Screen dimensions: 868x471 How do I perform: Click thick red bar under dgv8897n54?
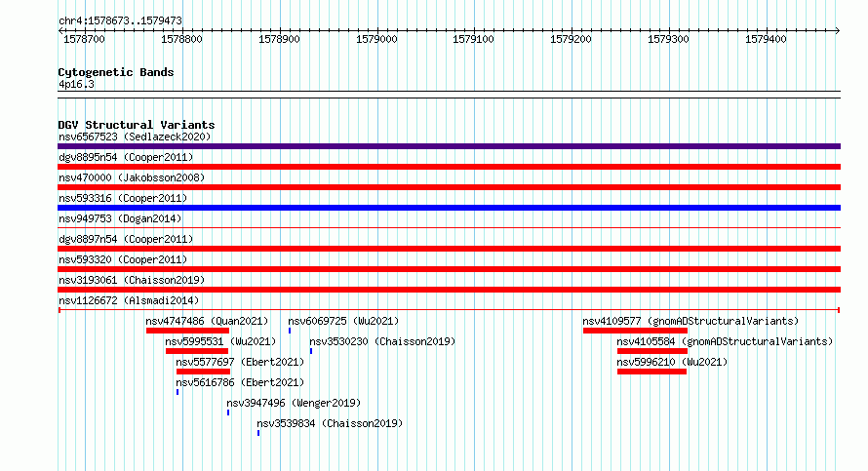(449, 249)
